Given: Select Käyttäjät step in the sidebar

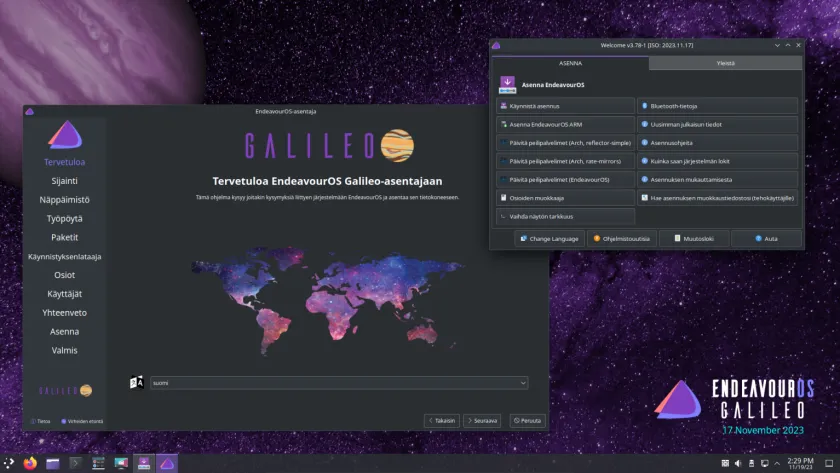Looking at the screenshot, I should tap(64, 294).
